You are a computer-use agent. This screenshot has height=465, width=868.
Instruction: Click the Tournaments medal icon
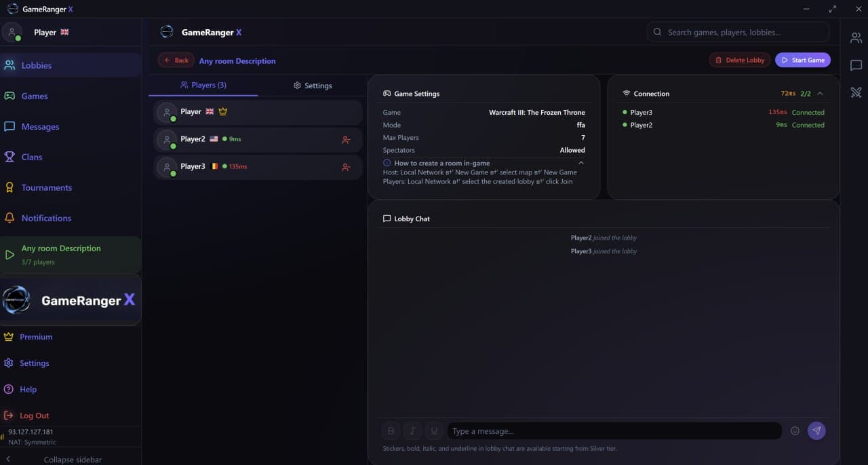9,187
